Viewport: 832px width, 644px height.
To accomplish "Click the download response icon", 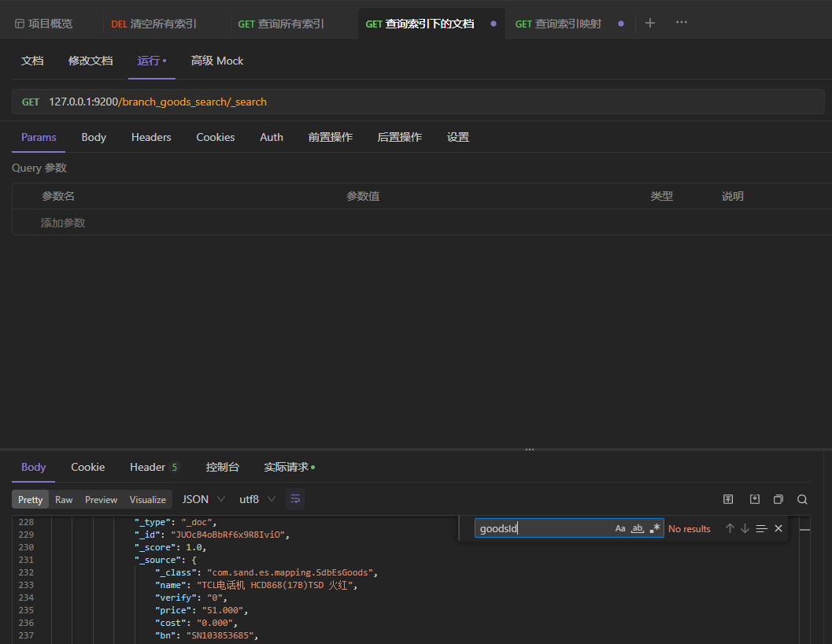I will [x=755, y=499].
